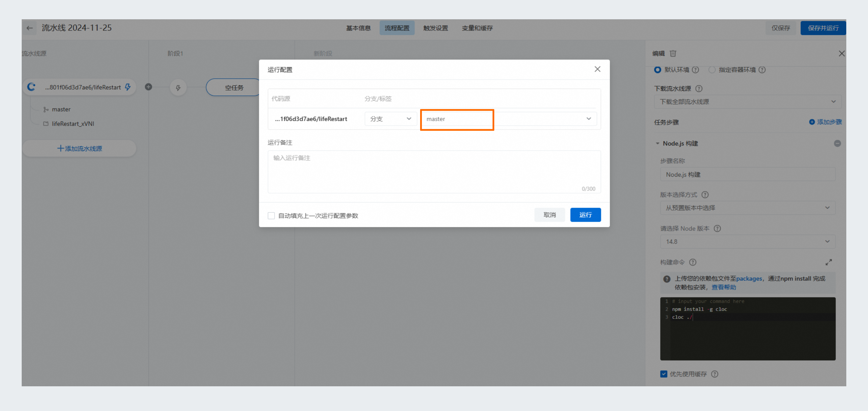Switch to 基本信息 tab

tap(358, 28)
